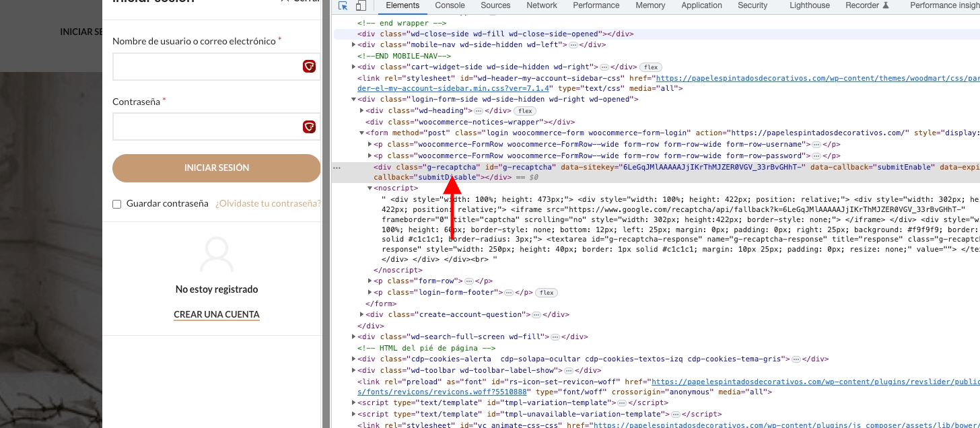Collapse the login-form-side div node

point(354,100)
